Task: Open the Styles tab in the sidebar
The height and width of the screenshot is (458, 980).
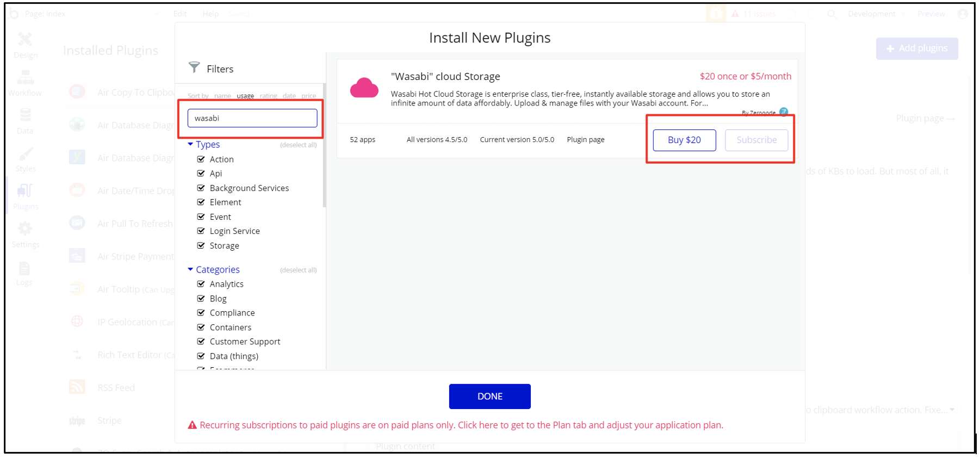Action: coord(25,159)
